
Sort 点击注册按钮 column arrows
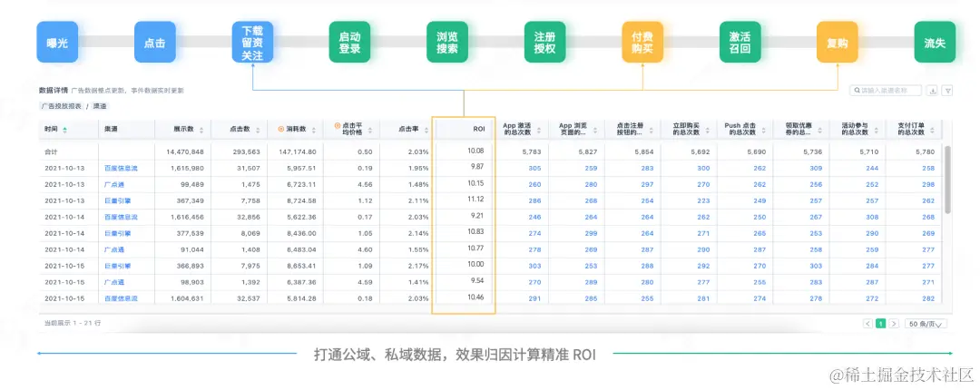[651, 130]
